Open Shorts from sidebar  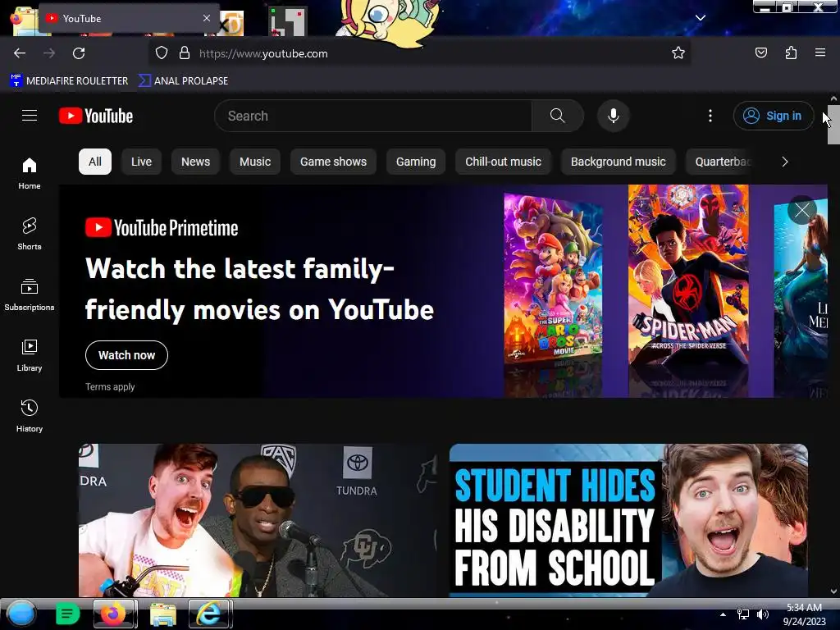[x=30, y=234]
